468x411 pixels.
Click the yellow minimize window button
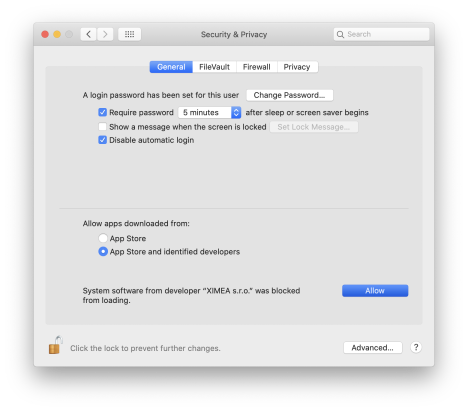click(57, 34)
